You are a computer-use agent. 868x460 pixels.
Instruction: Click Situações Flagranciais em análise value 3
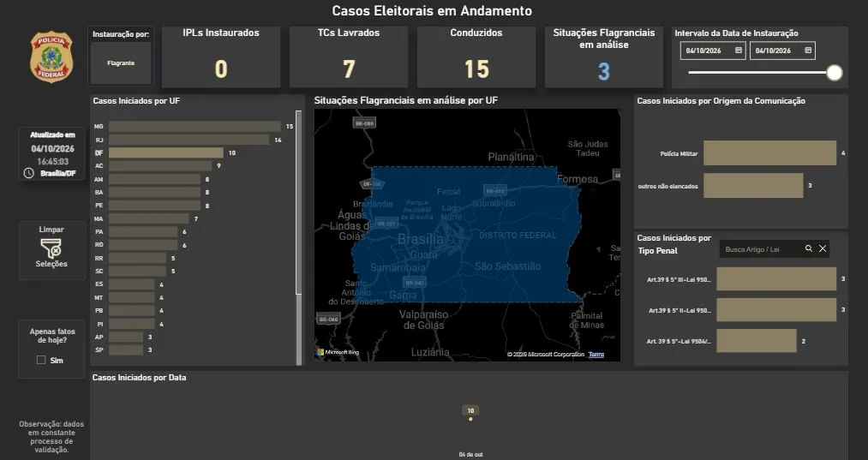[x=604, y=71]
